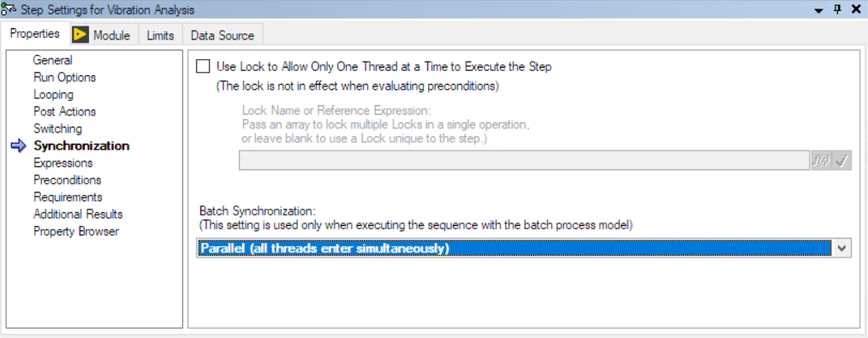Open the Additional Results category
868x338 pixels.
(x=78, y=214)
